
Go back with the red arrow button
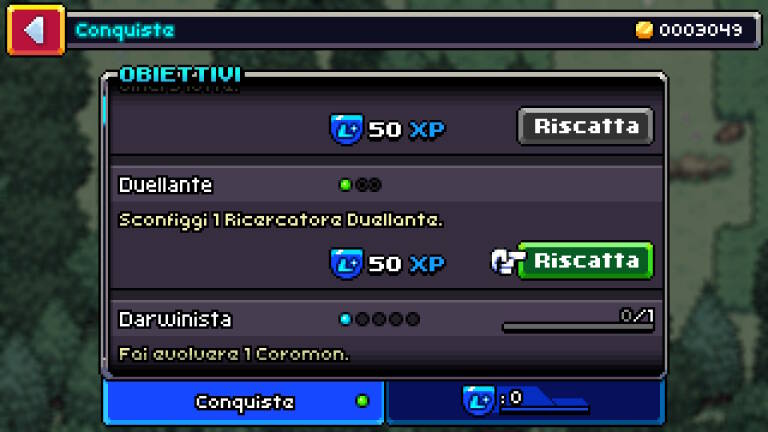pos(36,30)
